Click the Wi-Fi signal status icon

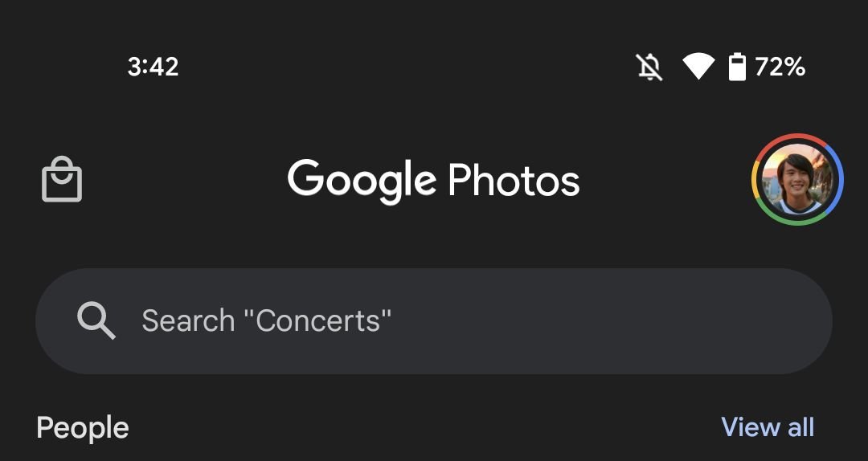(x=698, y=67)
